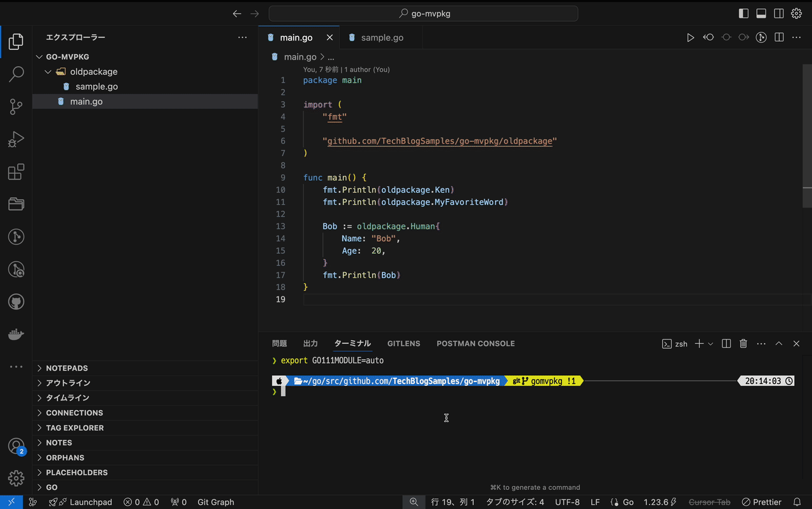Screen dimensions: 812x509
Task: Split the terminal panel
Action: click(726, 343)
